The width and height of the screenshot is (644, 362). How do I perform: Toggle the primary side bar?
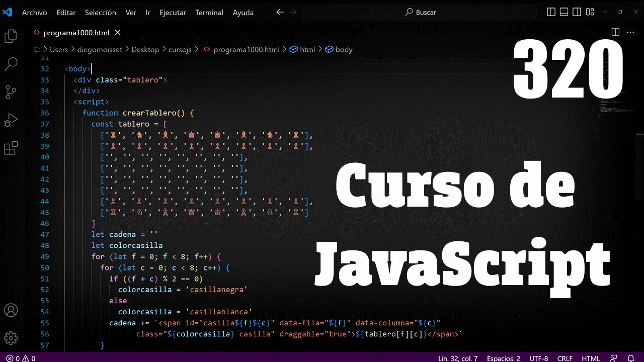pyautogui.click(x=551, y=12)
